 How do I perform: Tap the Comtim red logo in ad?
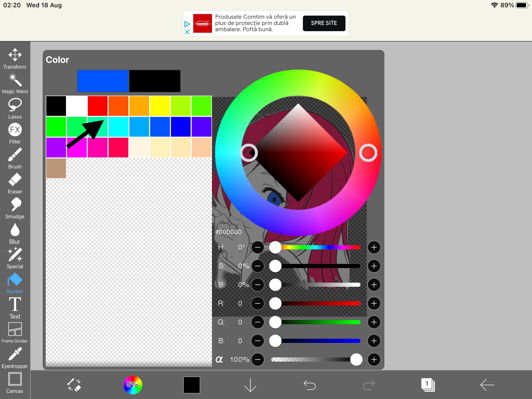[203, 23]
